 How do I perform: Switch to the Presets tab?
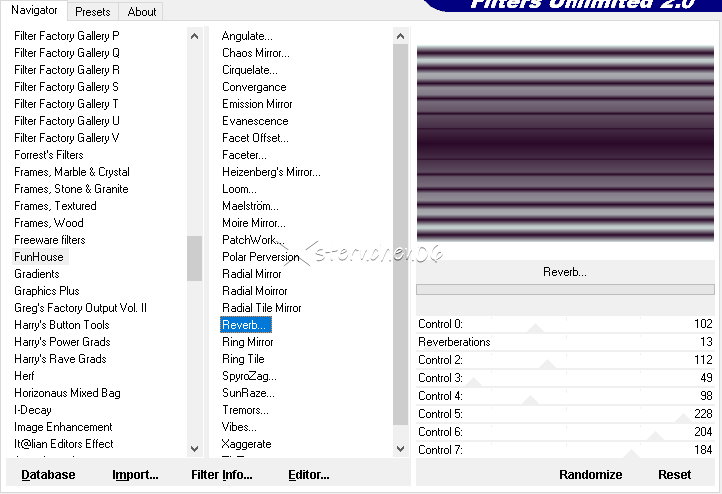(93, 12)
